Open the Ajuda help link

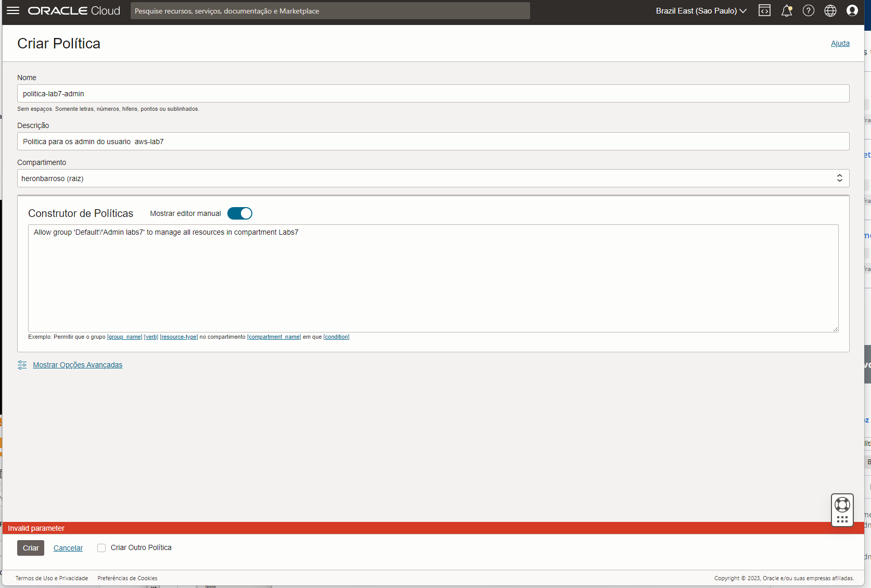pyautogui.click(x=840, y=43)
